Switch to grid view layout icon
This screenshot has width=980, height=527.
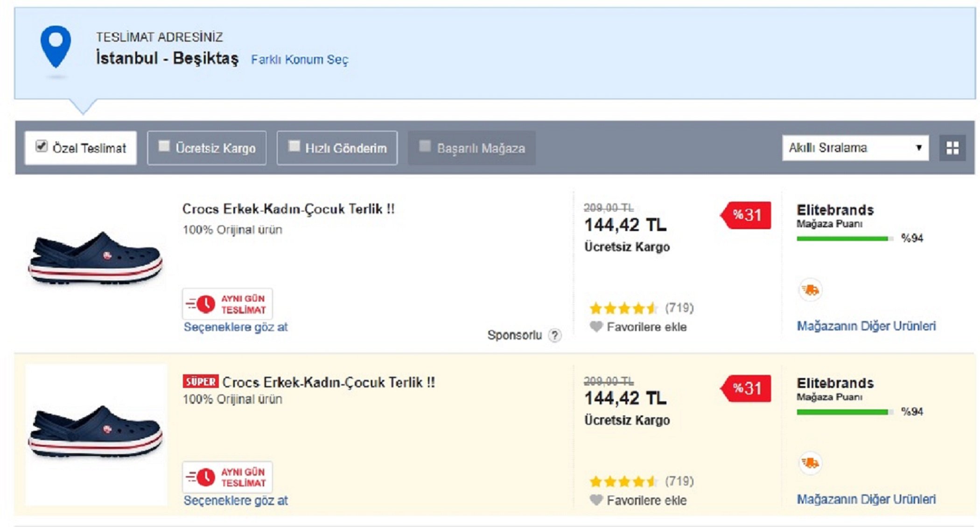pyautogui.click(x=952, y=148)
